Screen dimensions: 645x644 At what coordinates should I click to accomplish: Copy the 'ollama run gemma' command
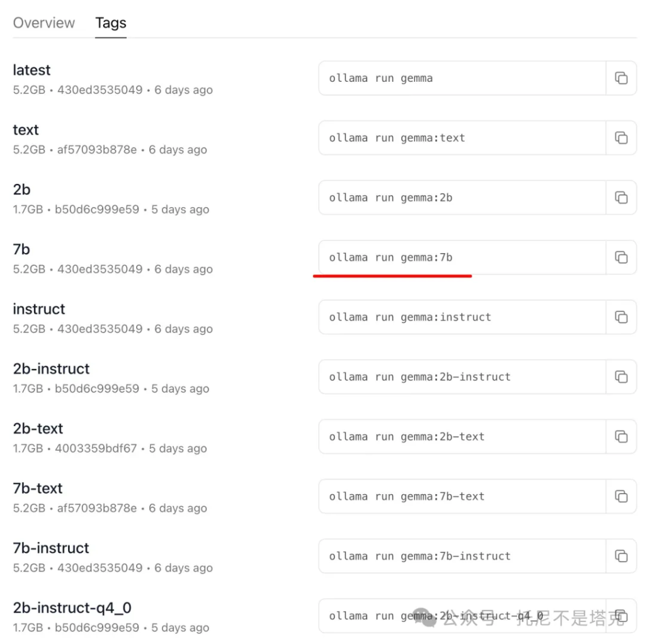click(621, 78)
